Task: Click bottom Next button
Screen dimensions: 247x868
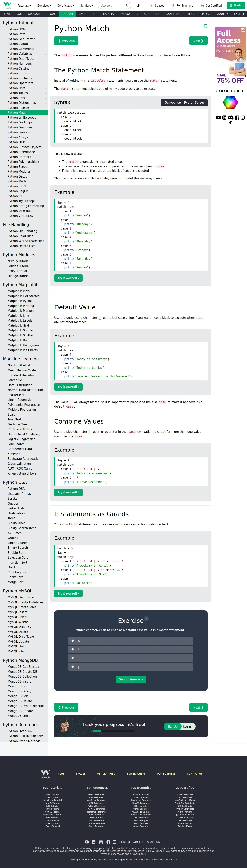Action: click(x=198, y=707)
